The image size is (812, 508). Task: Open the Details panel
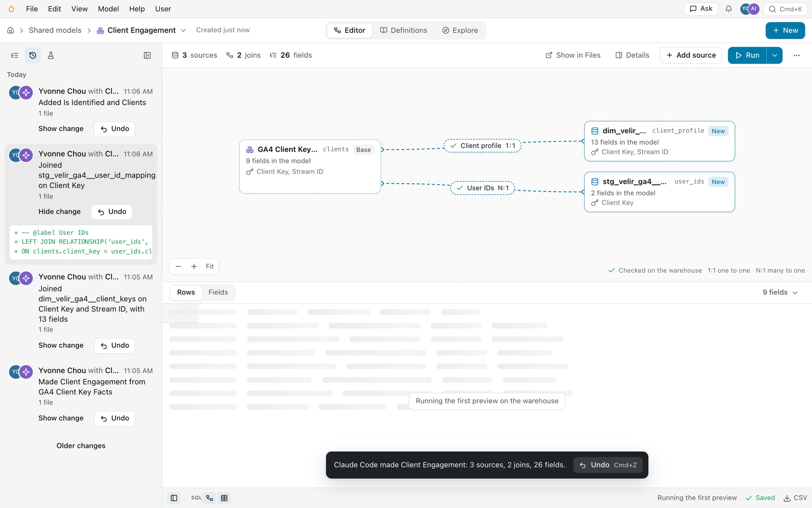tap(632, 56)
